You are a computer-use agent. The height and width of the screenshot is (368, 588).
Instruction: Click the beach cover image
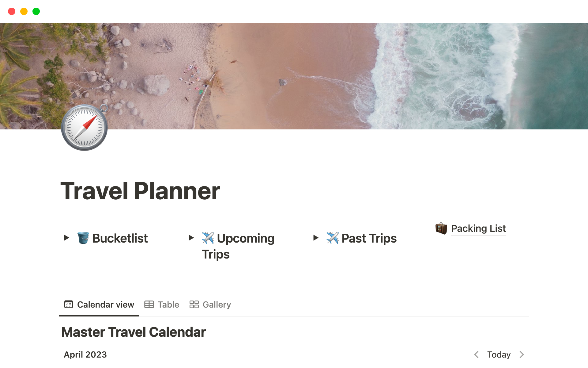click(306, 74)
